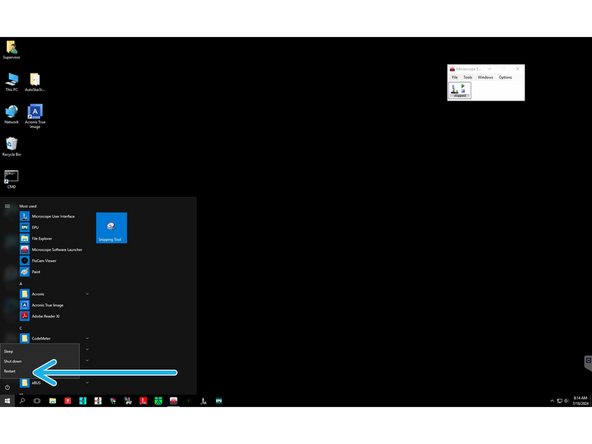
Task: Open Adobe Reader from the taskbar
Action: (143, 401)
